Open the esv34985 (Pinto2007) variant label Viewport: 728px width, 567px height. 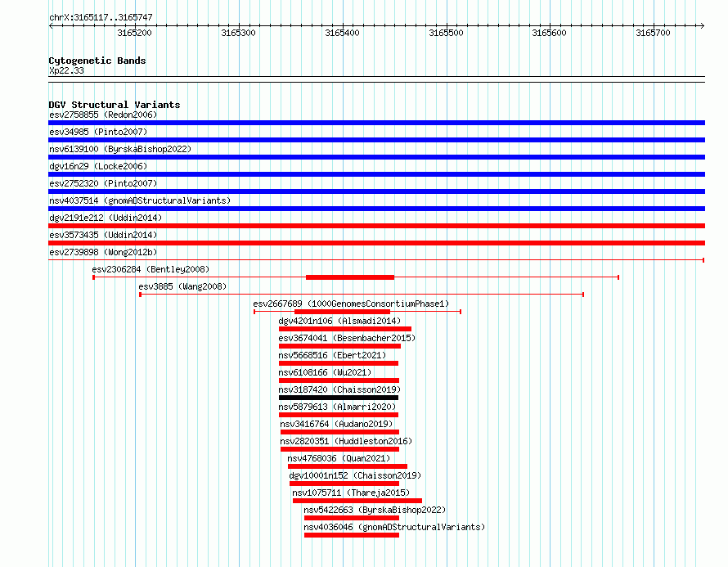click(98, 132)
